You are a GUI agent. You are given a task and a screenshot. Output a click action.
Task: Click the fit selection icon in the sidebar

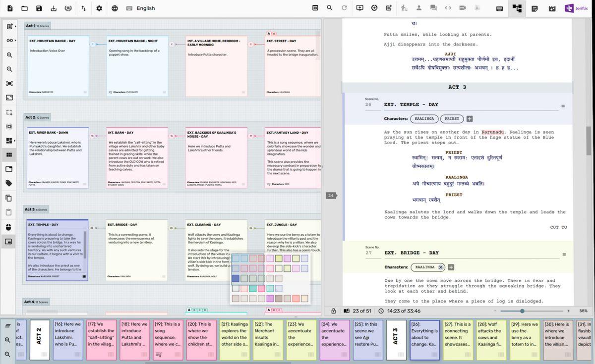(x=9, y=98)
